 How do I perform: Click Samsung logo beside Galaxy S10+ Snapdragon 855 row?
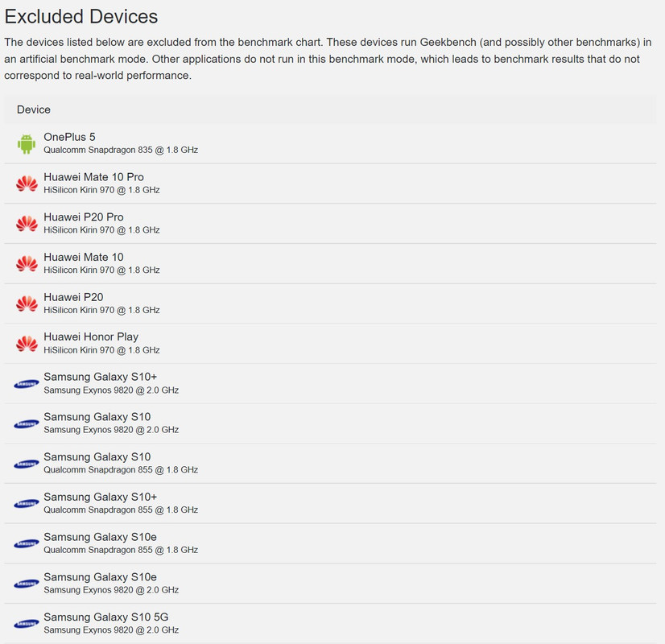(x=27, y=504)
